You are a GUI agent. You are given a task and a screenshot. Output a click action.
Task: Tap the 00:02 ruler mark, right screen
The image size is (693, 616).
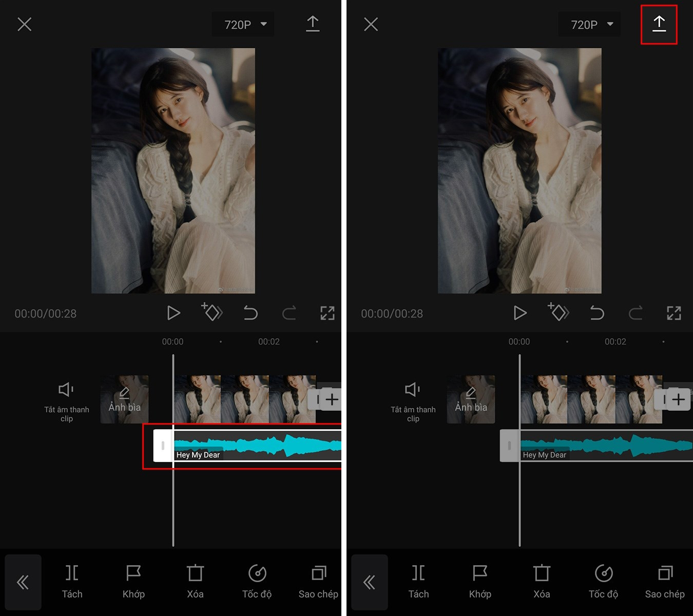tap(615, 342)
